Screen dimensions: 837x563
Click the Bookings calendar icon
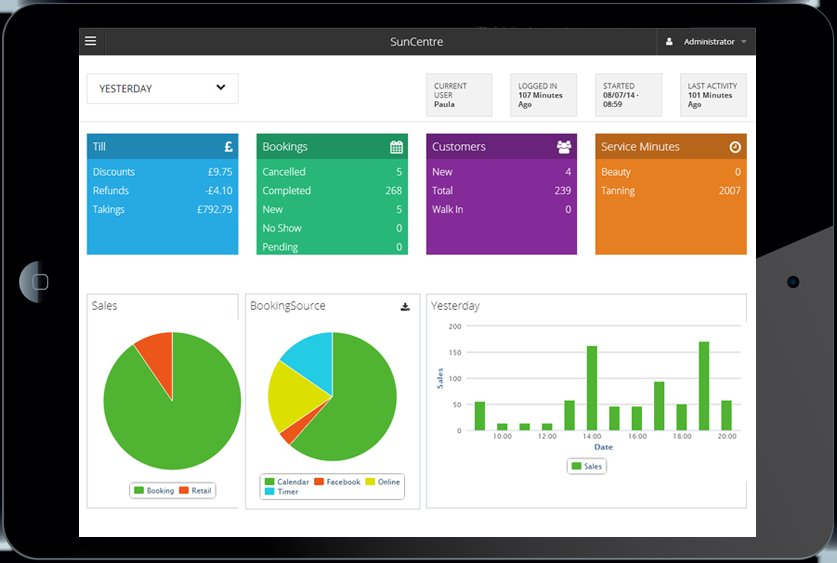[x=396, y=147]
